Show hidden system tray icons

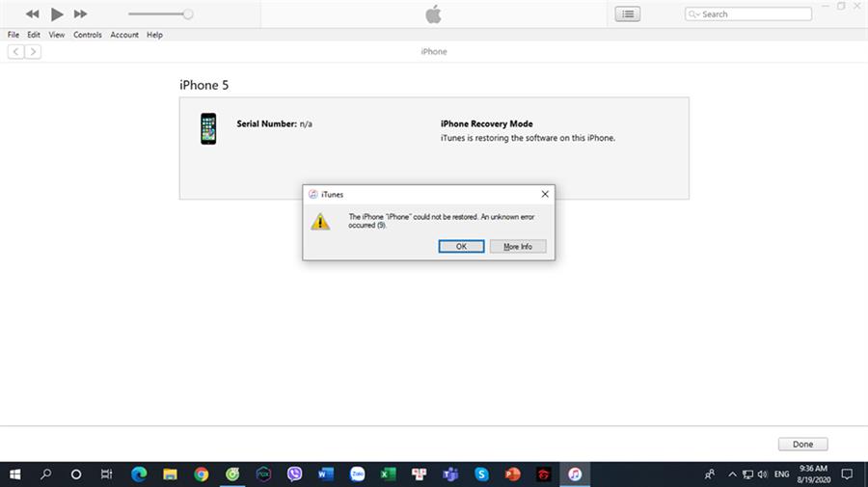coord(732,474)
